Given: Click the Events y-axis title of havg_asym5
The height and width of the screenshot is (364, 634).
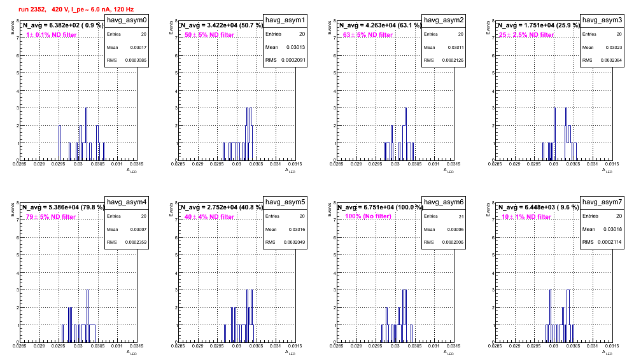Looking at the screenshot, I should (x=171, y=209).
